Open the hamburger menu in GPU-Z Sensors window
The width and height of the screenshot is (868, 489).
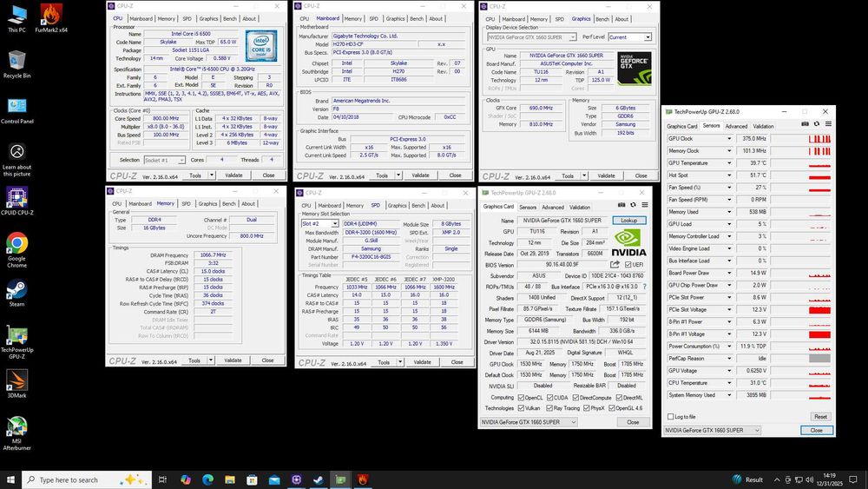click(828, 124)
